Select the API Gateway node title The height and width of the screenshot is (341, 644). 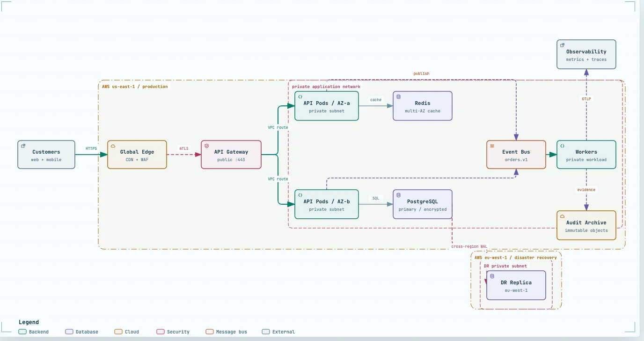231,152
